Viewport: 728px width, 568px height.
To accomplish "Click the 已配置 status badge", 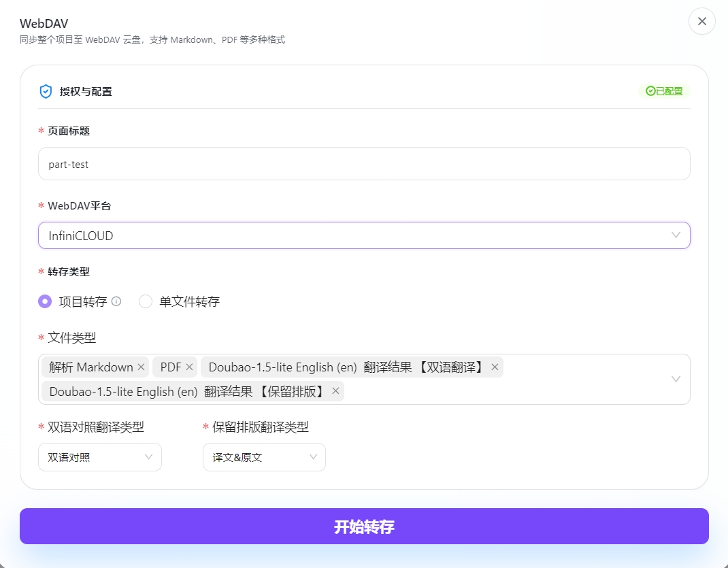I will [x=665, y=90].
